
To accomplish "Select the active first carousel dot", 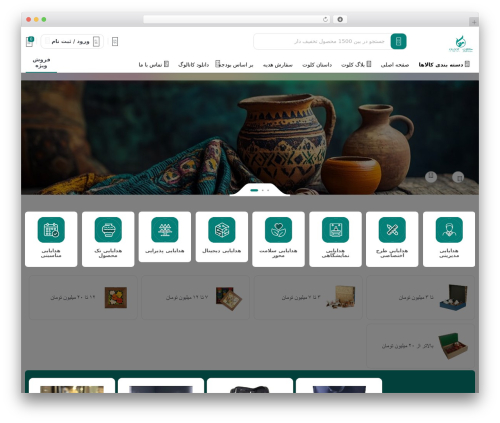I will tap(254, 190).
